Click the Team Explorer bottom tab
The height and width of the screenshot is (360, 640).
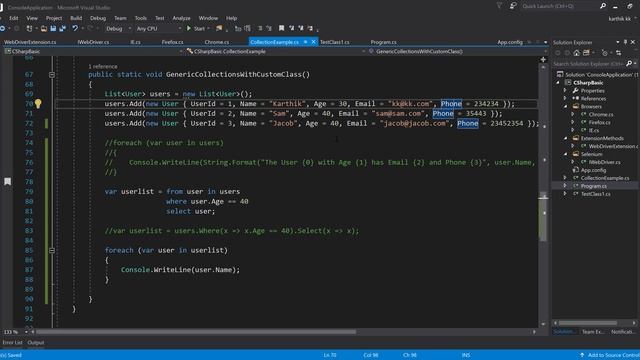pos(593,332)
